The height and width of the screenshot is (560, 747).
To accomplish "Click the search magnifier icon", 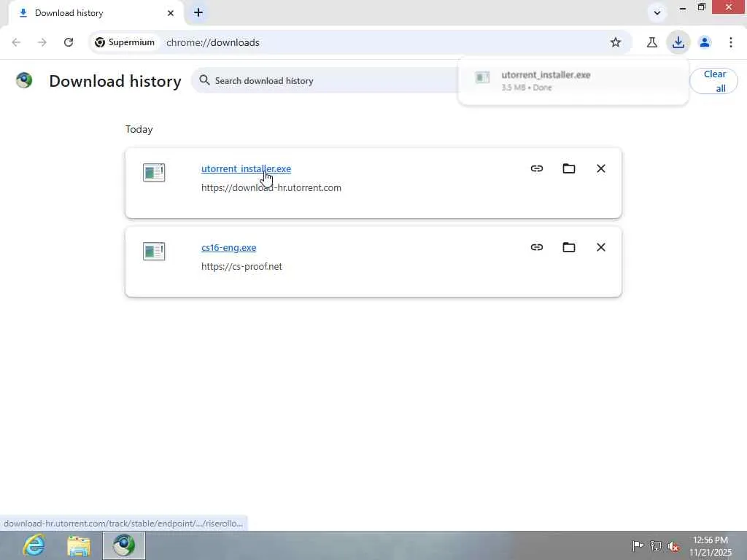I will (204, 80).
